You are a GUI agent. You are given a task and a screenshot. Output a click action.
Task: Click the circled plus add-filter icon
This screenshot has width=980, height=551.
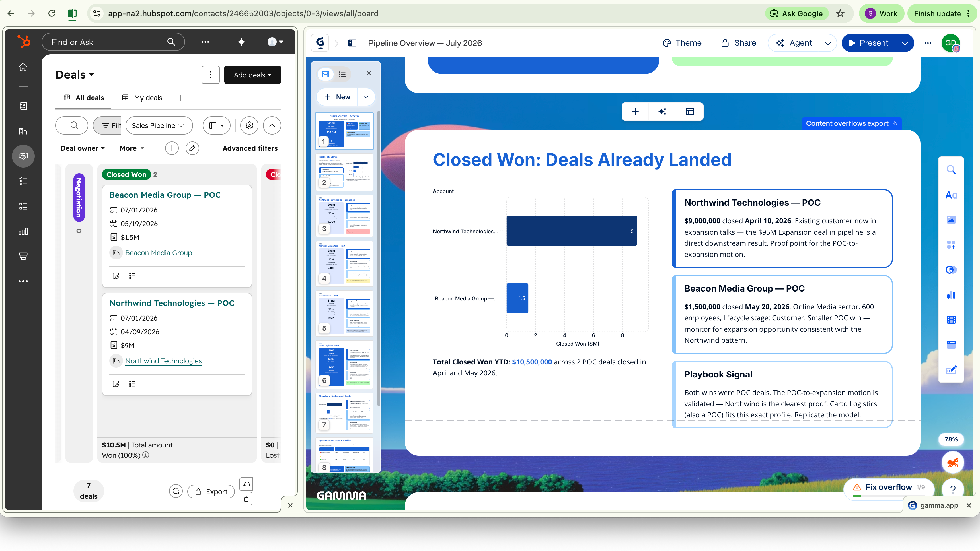pyautogui.click(x=172, y=148)
